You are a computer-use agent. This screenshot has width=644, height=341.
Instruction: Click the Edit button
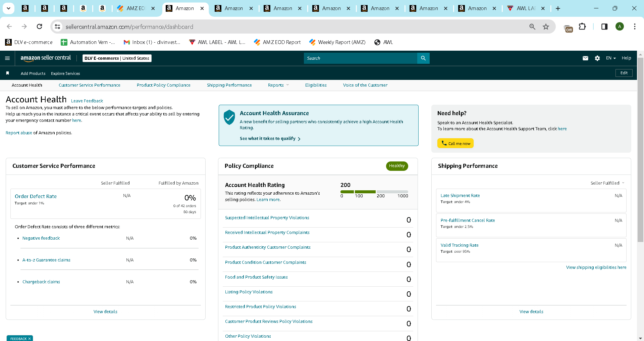pyautogui.click(x=624, y=73)
